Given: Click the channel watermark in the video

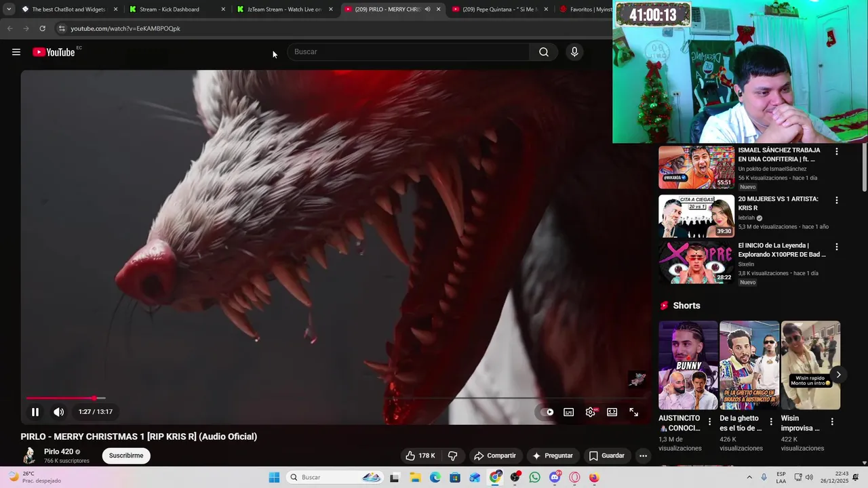Looking at the screenshot, I should click(x=637, y=380).
